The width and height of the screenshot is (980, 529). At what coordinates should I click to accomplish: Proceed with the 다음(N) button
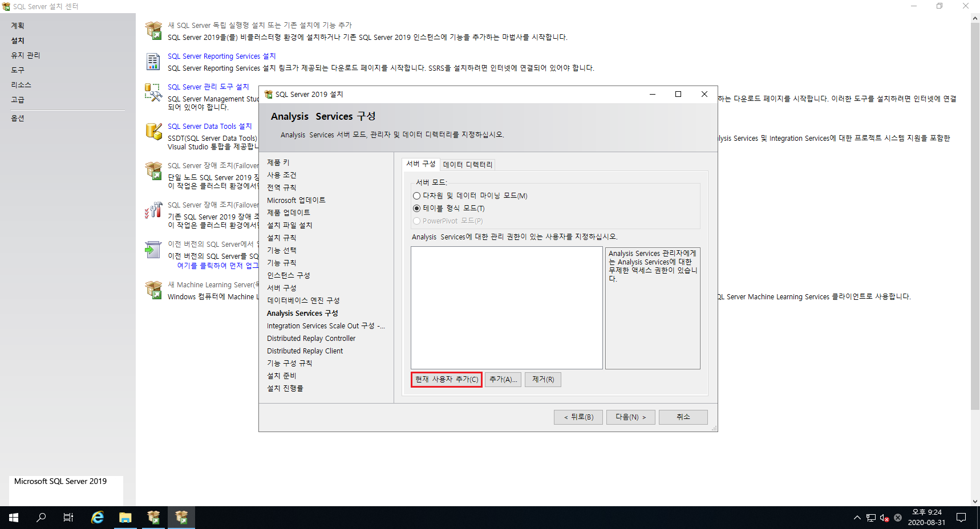(x=631, y=417)
